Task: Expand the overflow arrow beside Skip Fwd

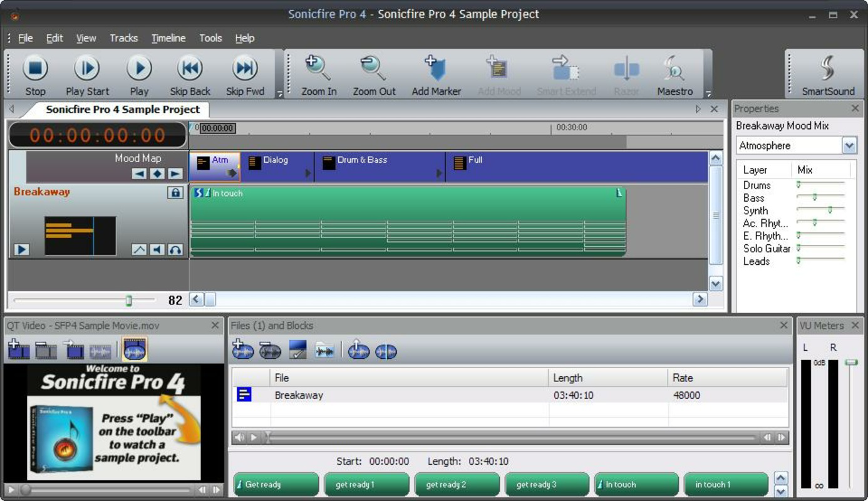Action: pyautogui.click(x=280, y=94)
